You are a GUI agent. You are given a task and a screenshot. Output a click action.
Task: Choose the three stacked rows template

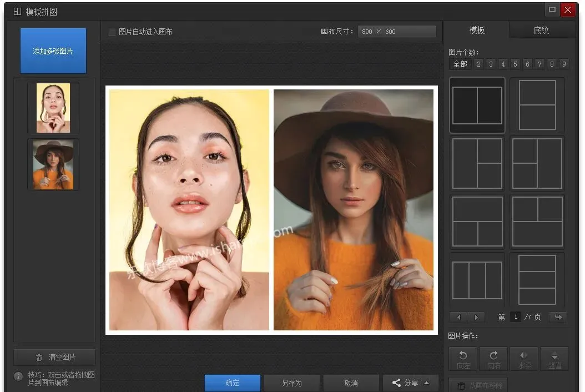(537, 280)
